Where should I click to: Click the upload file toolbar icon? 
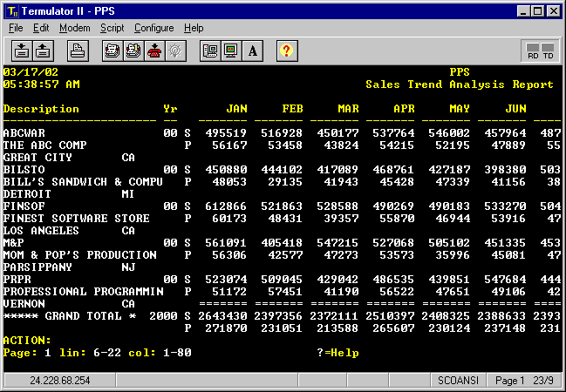click(44, 51)
